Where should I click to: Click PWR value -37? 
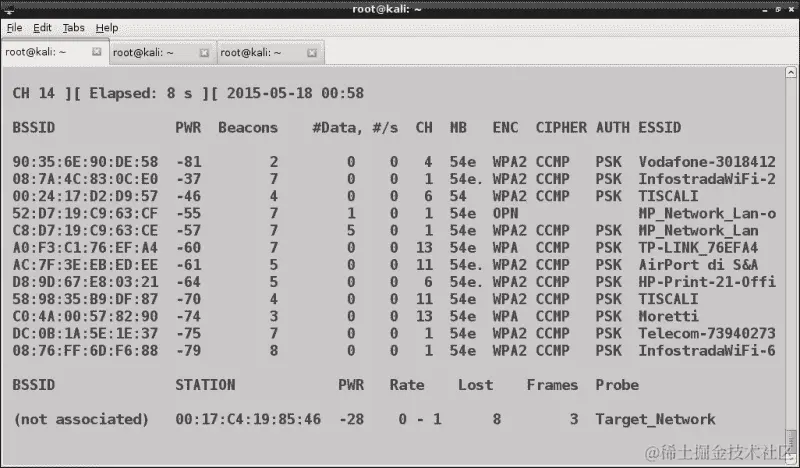[188, 179]
